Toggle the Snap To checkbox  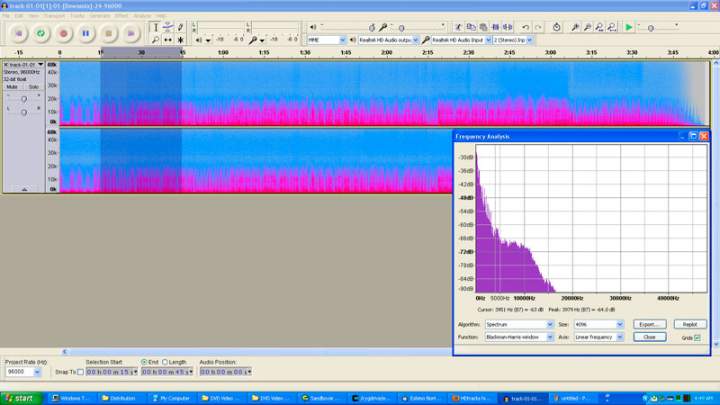point(80,372)
